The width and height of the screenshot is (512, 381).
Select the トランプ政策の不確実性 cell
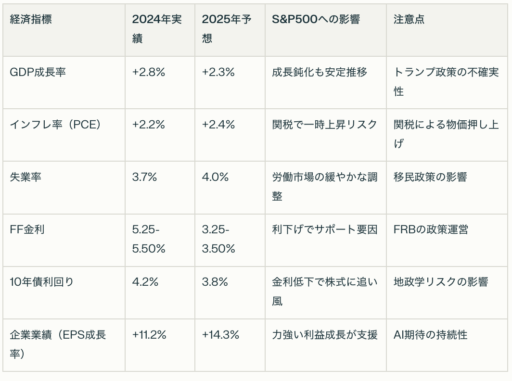tap(446, 81)
